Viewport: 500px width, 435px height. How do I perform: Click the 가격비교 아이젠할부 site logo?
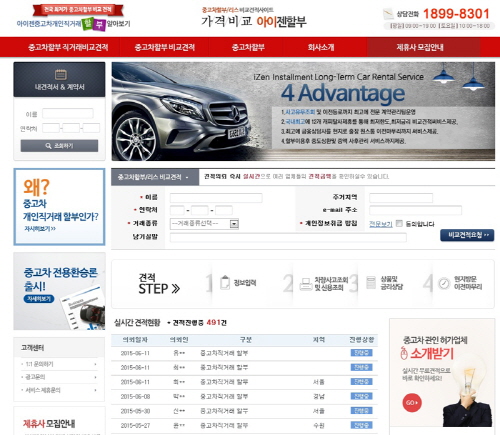coord(254,18)
